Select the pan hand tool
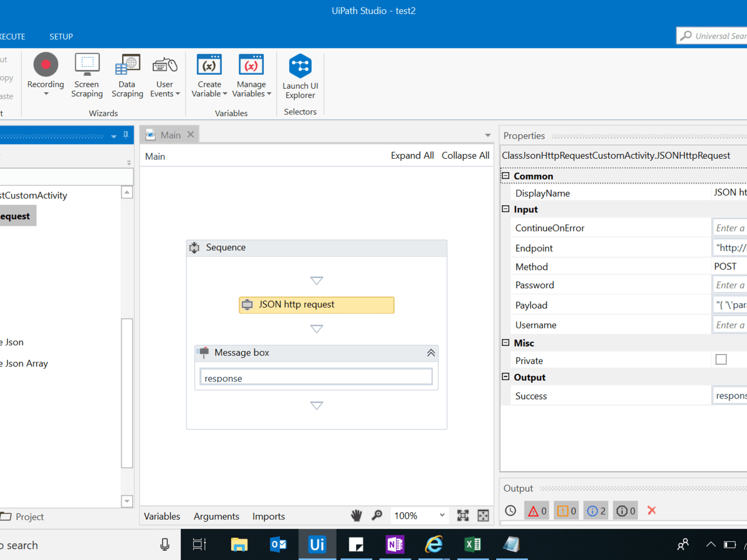 pos(357,516)
